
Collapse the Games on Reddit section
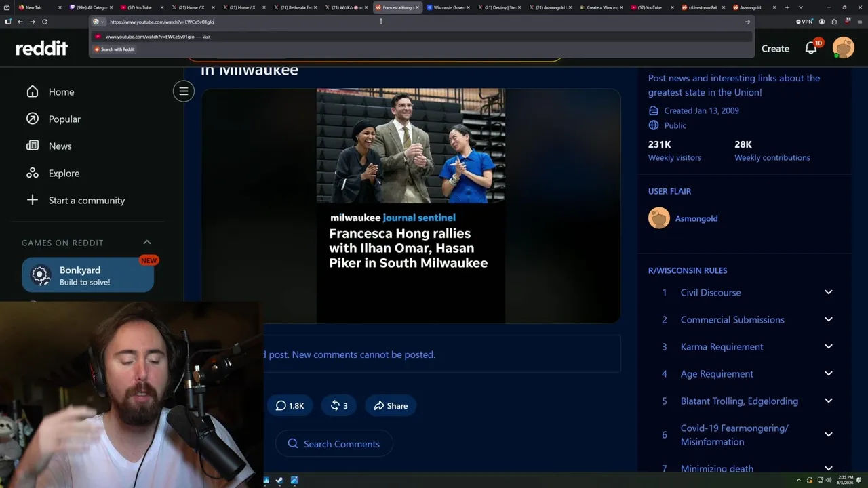coord(147,242)
